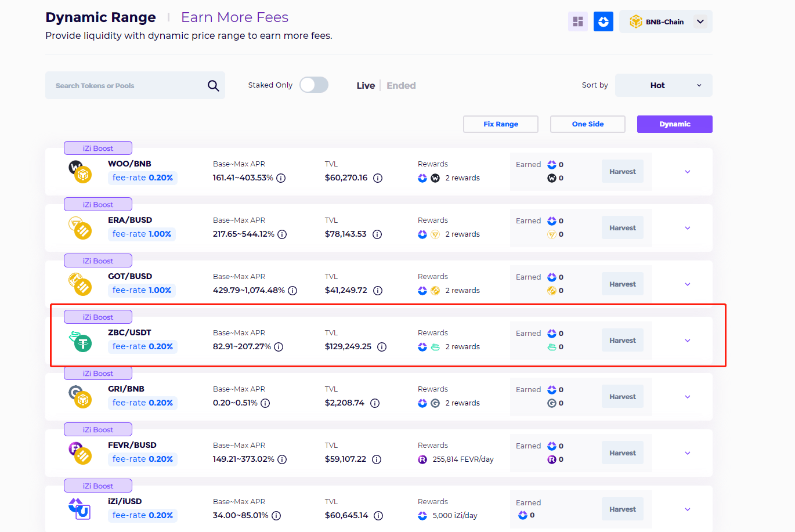Open the Sort by Hot dropdown

(x=663, y=85)
